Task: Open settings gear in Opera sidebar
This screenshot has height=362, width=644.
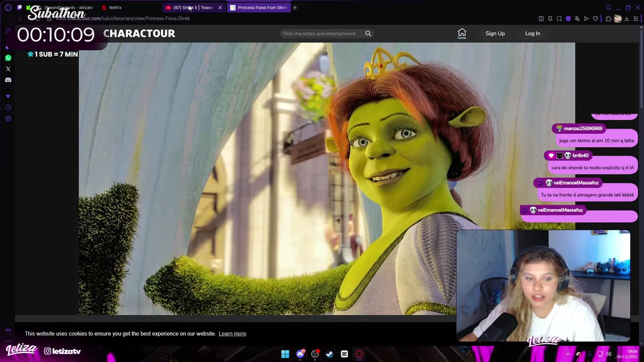Action: click(x=8, y=119)
